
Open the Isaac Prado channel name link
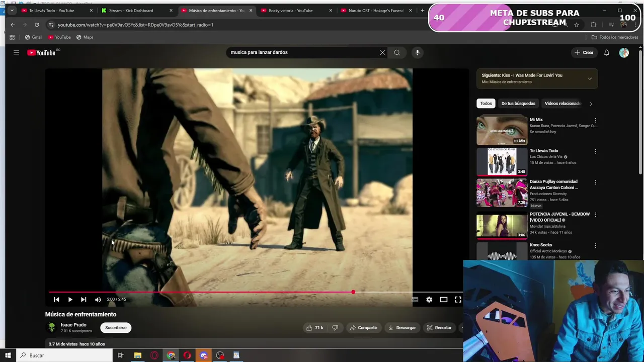(73, 325)
